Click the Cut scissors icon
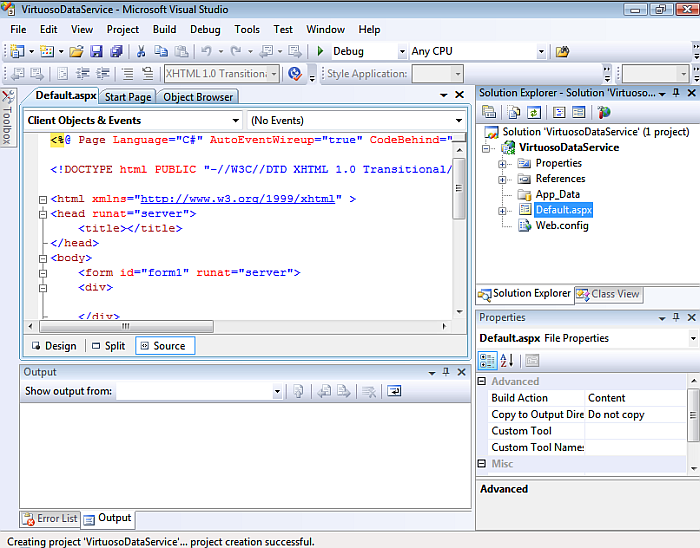Screen dimensions: 700x548 pyautogui.click(x=142, y=51)
